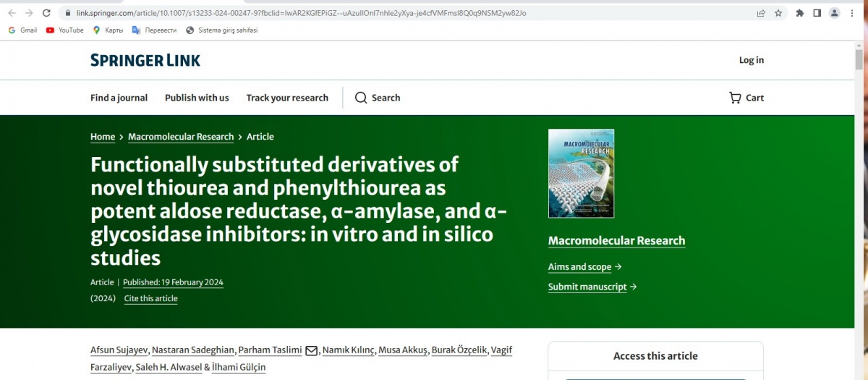Open Submit manuscript link
Screen dimensions: 868x380
pos(592,287)
